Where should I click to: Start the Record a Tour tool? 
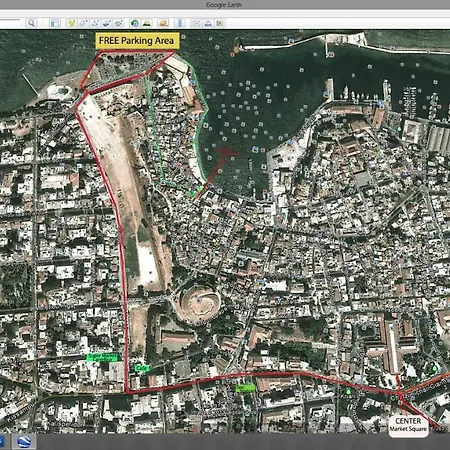(118, 23)
